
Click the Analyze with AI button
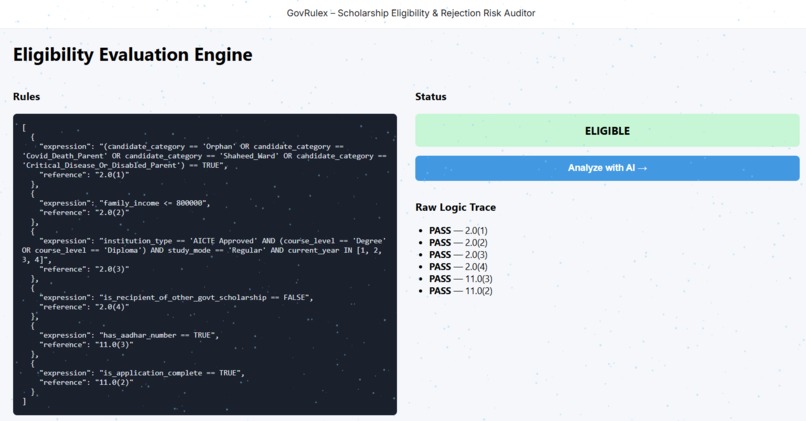tap(607, 168)
